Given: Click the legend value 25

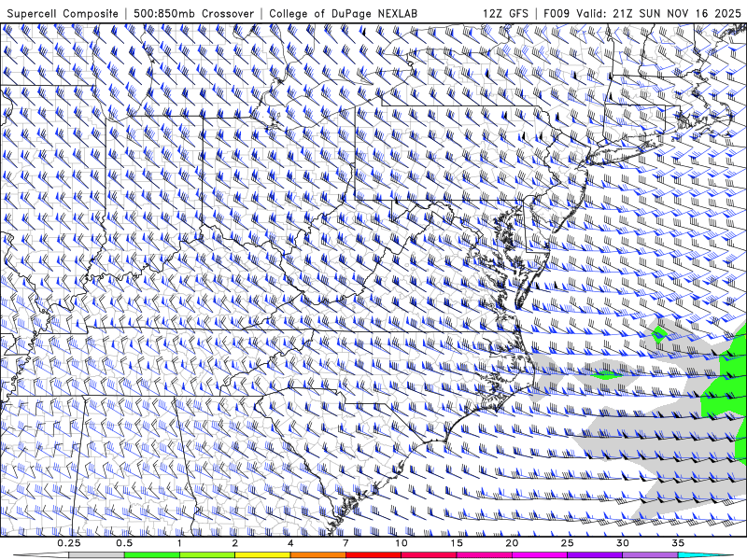Looking at the screenshot, I should (567, 543).
